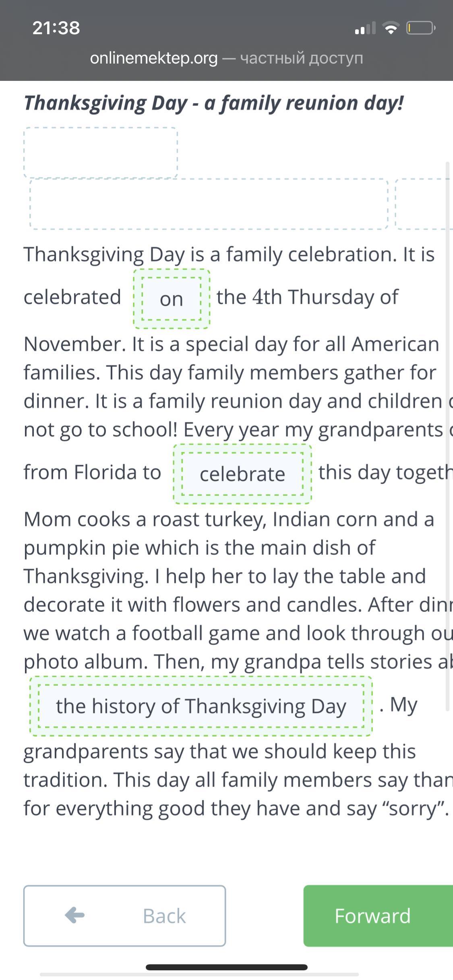Viewport: 453px width, 980px height.
Task: Tap the home indicator bar
Action: pos(227,967)
